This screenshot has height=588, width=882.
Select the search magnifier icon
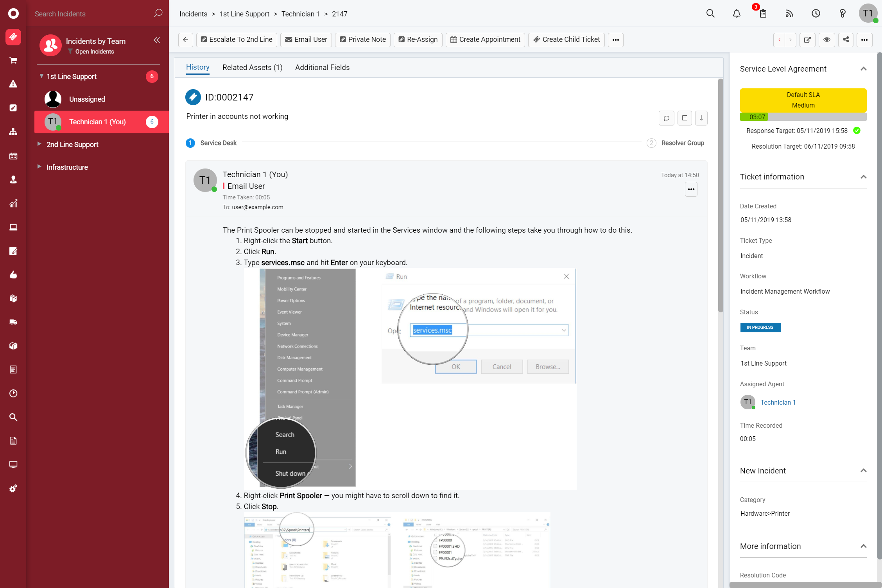(711, 13)
